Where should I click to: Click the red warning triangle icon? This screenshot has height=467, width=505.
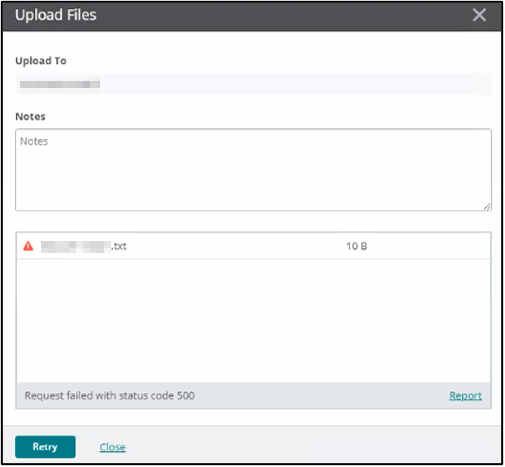[28, 246]
